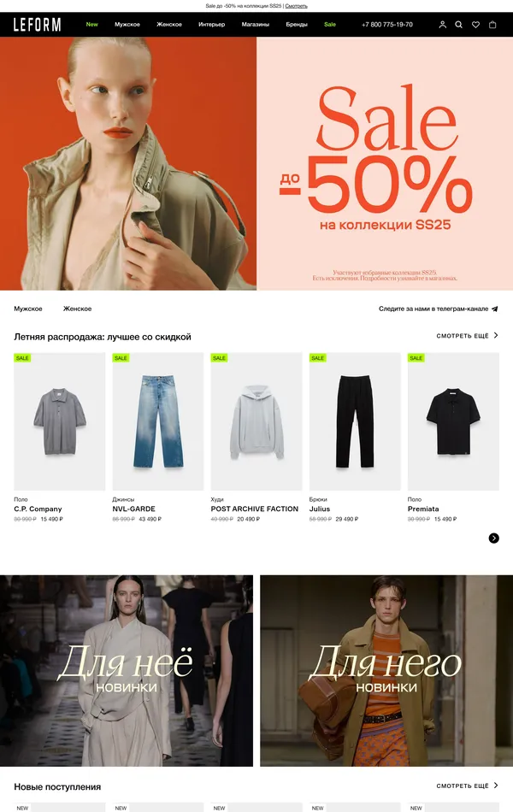Advance the sale carousel with the black arrow

pyautogui.click(x=494, y=538)
